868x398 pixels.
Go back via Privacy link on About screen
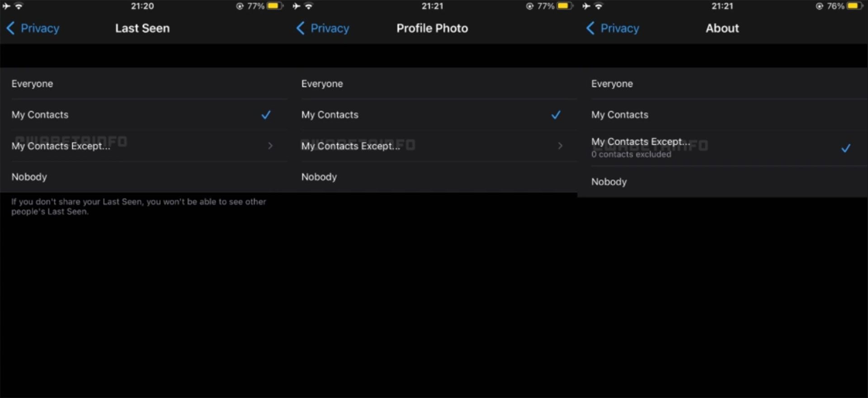click(619, 28)
